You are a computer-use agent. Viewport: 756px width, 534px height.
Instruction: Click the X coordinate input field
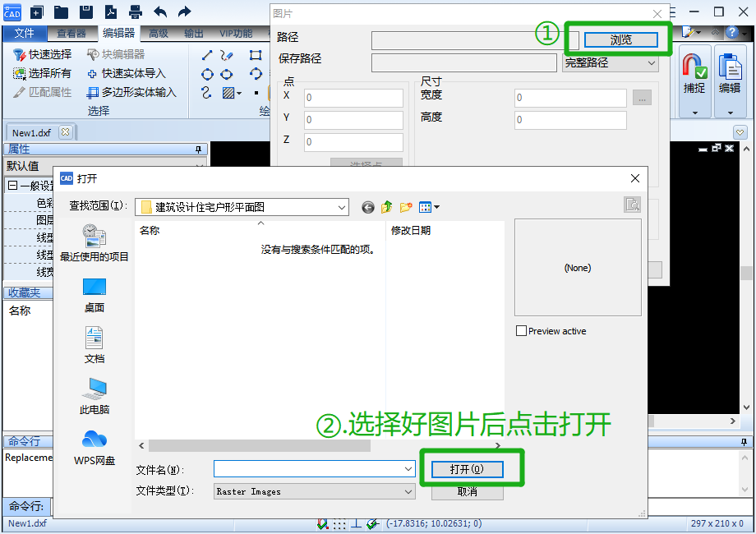click(353, 98)
